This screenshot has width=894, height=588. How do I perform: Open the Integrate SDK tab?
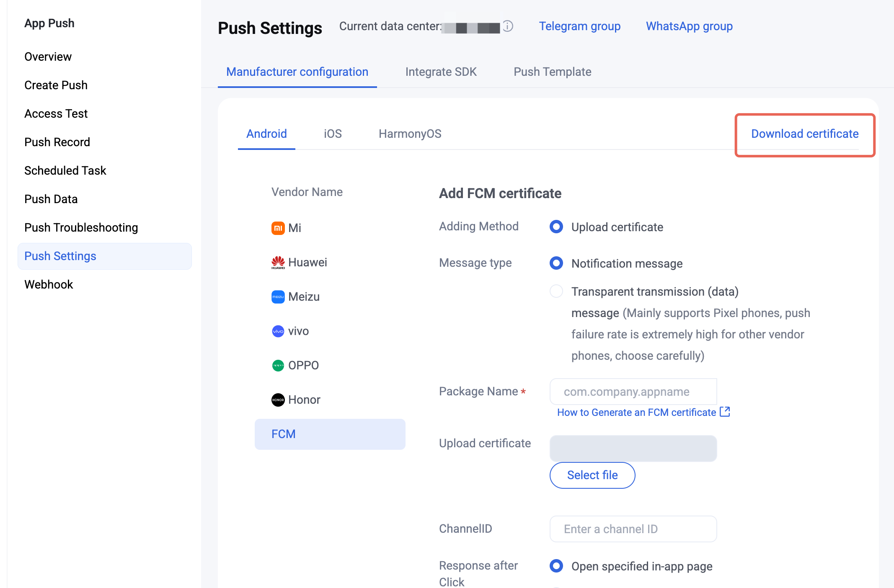point(441,72)
